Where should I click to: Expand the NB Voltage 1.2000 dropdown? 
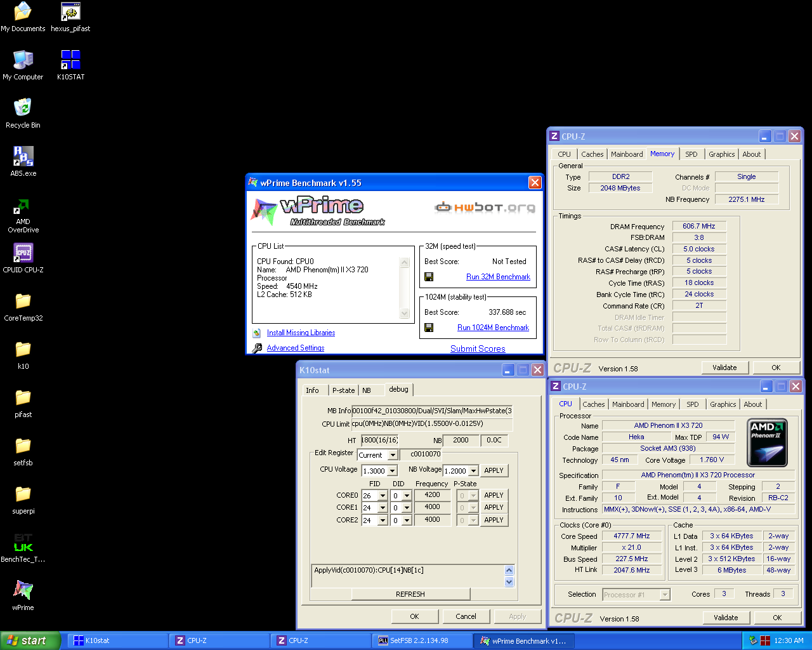[x=473, y=471]
